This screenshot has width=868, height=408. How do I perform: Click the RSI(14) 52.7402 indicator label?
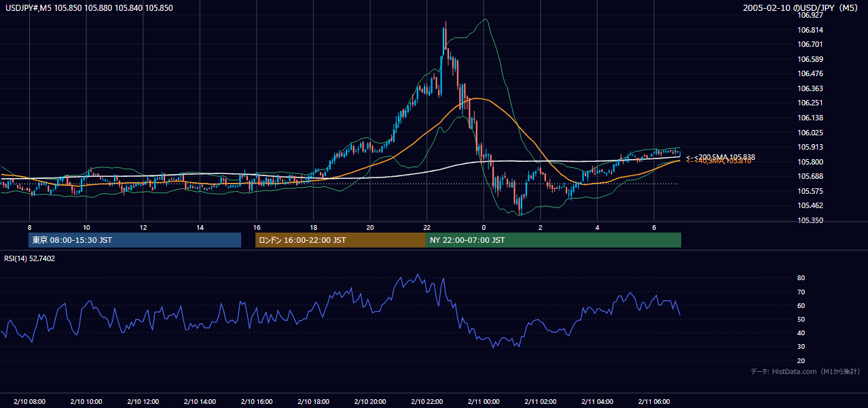point(30,258)
